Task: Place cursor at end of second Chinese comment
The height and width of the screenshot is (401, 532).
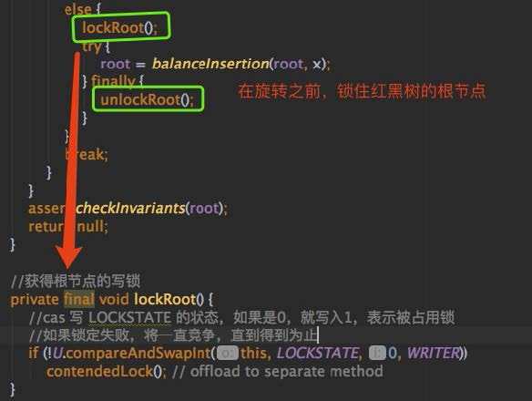Action: point(318,335)
